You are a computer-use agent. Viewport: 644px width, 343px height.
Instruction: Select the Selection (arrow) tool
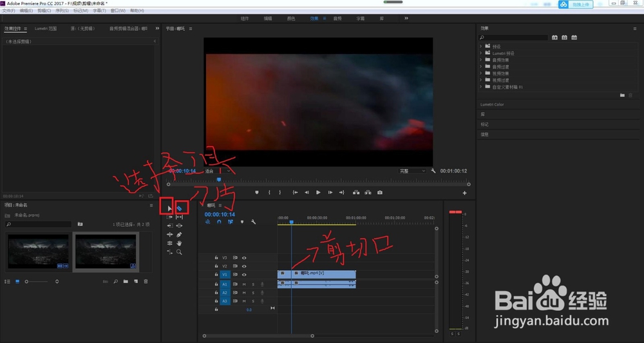click(x=169, y=208)
